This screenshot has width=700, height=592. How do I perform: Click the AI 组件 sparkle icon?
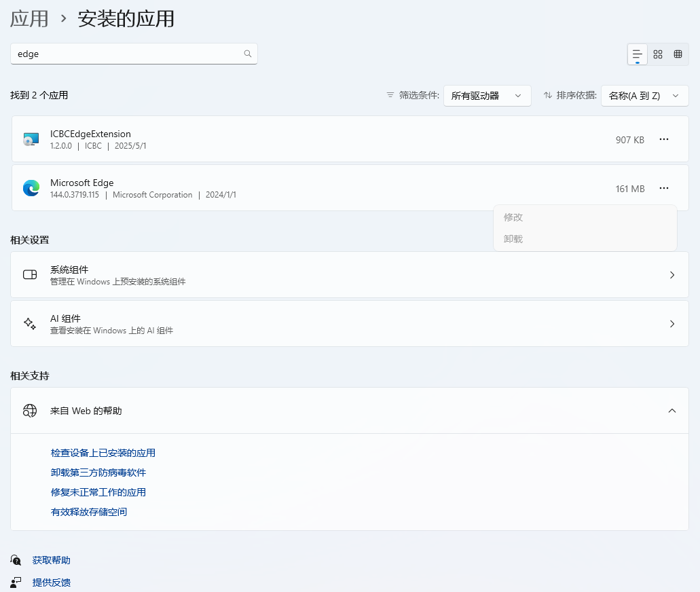pyautogui.click(x=30, y=324)
